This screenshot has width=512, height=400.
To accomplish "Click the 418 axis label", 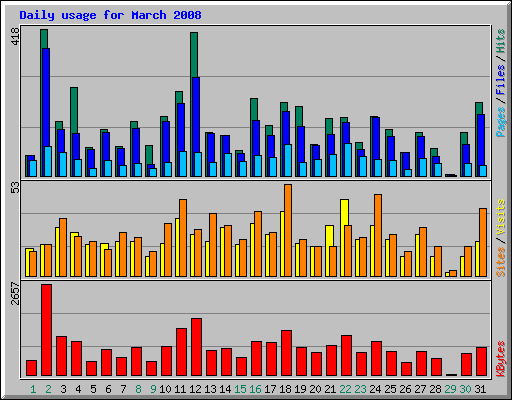I will (15, 37).
